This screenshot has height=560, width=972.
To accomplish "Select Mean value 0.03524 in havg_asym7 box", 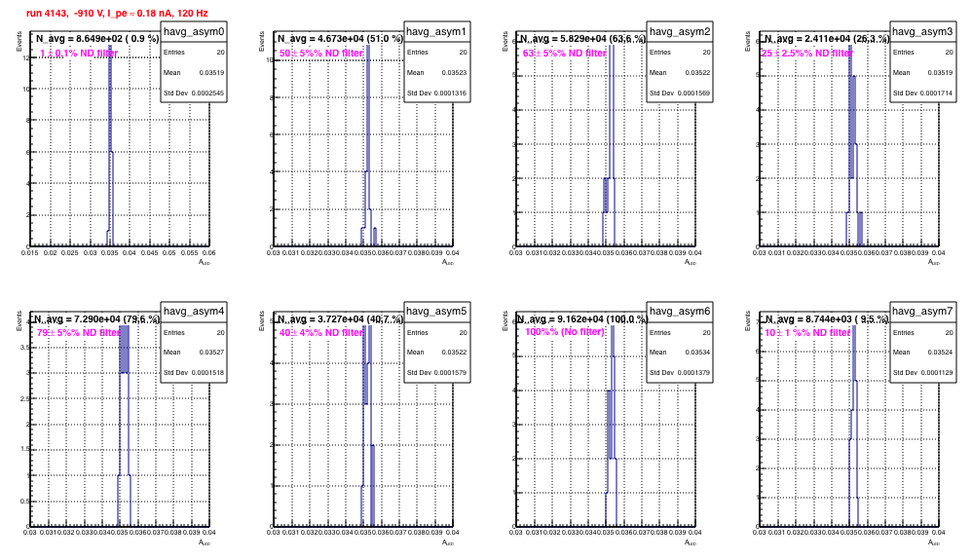I will click(941, 353).
